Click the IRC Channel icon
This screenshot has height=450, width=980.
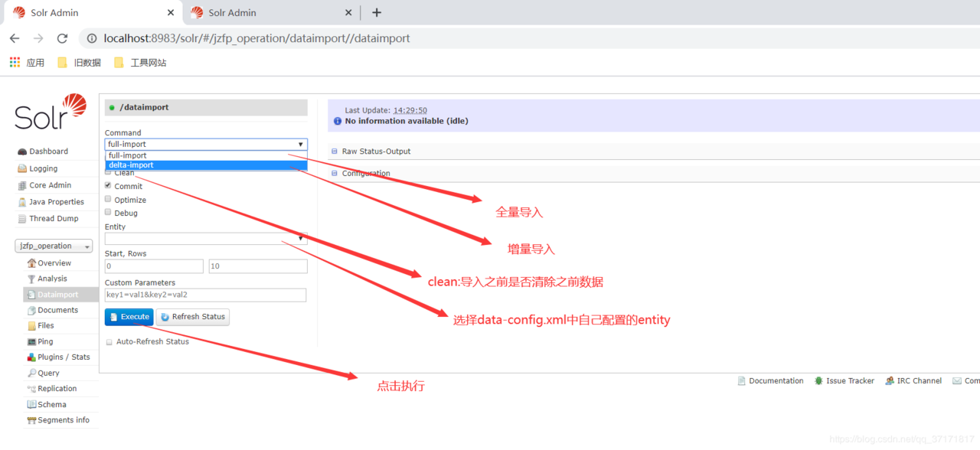[x=890, y=380]
